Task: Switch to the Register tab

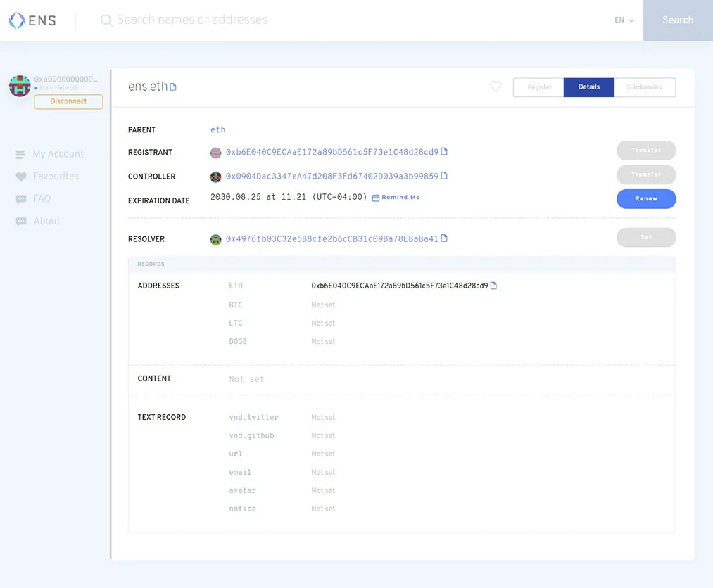Action: click(x=539, y=87)
